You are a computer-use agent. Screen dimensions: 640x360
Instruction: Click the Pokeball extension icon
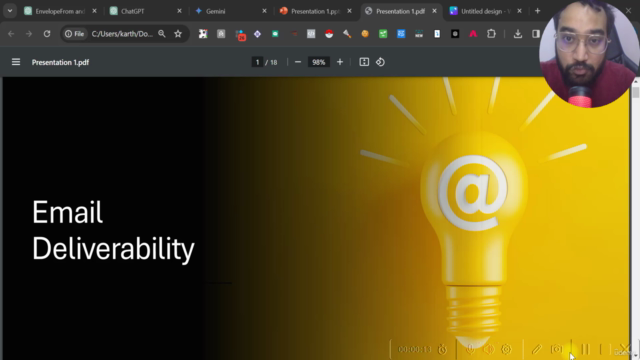coord(329,34)
